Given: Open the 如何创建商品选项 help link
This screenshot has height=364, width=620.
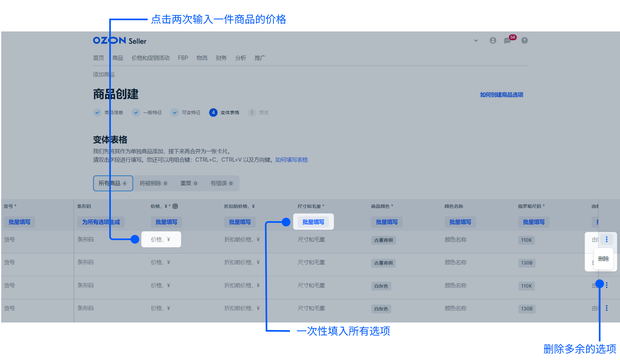Looking at the screenshot, I should click(502, 95).
